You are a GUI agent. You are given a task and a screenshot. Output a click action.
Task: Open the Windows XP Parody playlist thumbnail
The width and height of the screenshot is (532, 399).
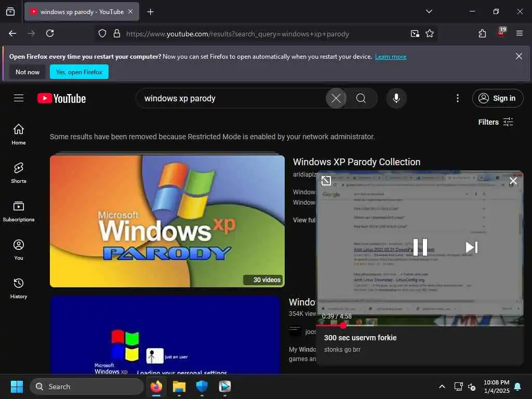pos(167,221)
